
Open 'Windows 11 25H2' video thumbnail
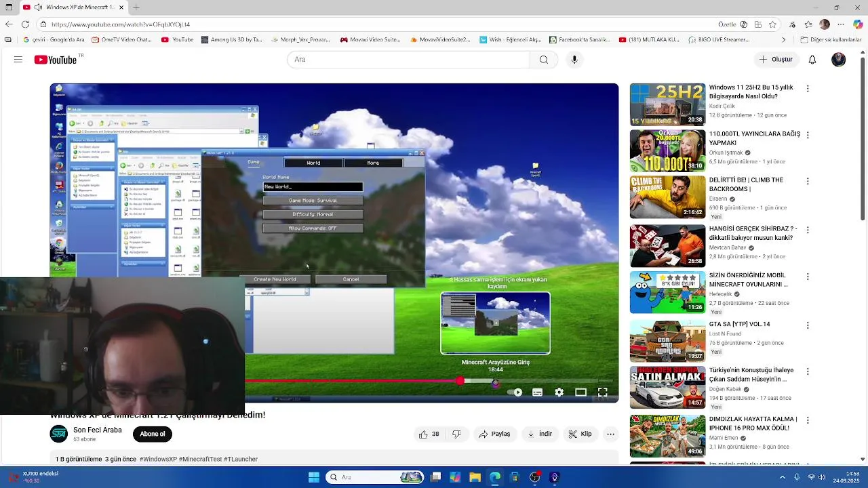click(667, 104)
